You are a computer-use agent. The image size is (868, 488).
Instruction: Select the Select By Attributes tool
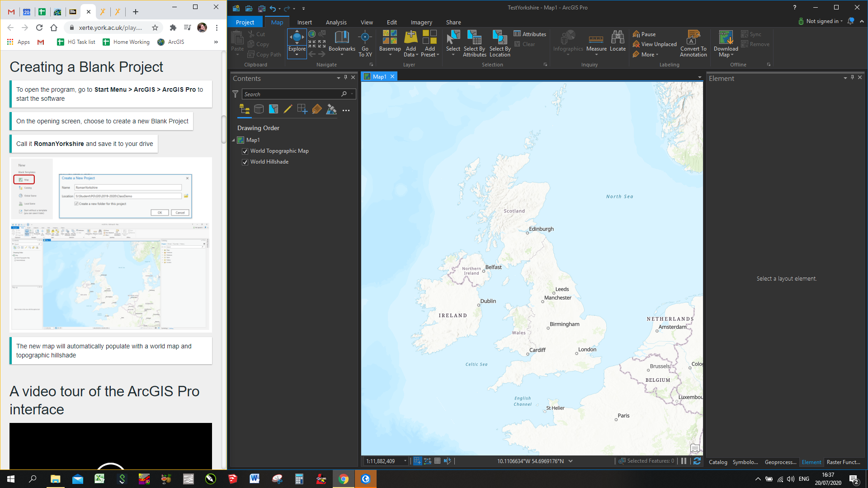click(474, 43)
